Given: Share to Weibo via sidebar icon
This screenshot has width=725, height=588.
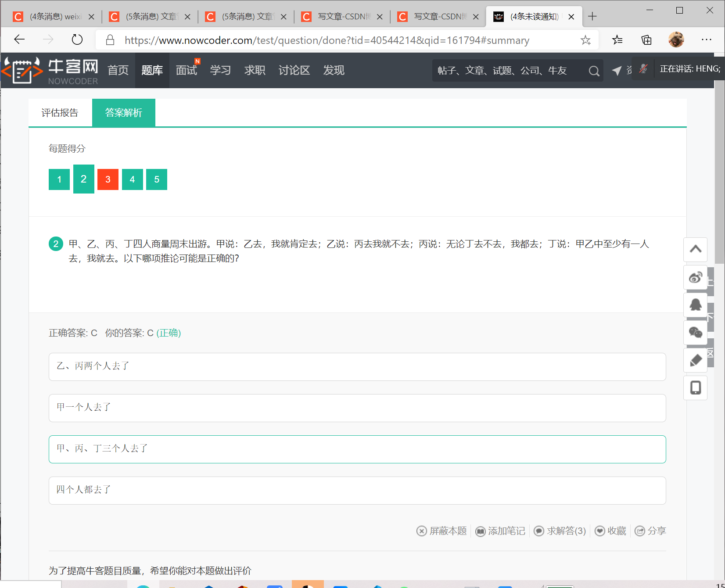Looking at the screenshot, I should (696, 277).
